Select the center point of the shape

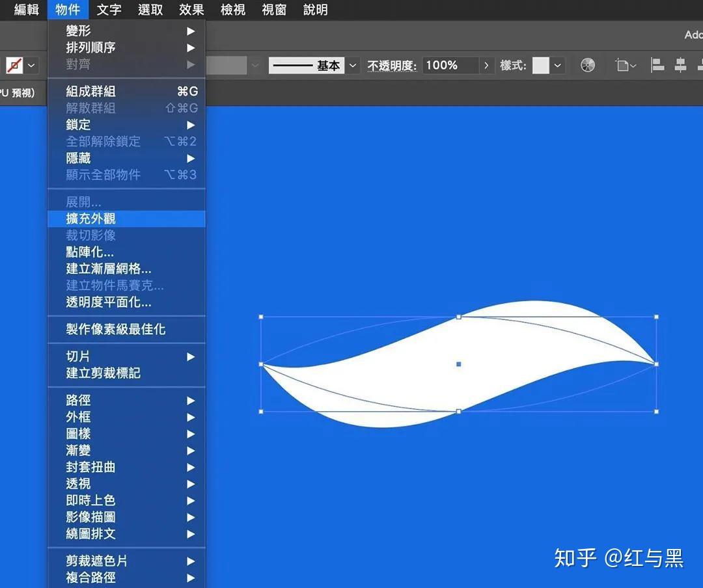(x=459, y=364)
